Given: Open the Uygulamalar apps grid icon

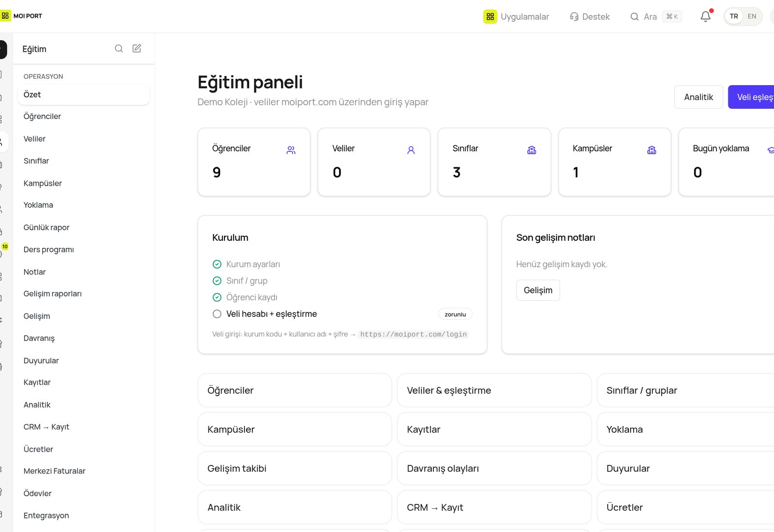Looking at the screenshot, I should (x=490, y=16).
